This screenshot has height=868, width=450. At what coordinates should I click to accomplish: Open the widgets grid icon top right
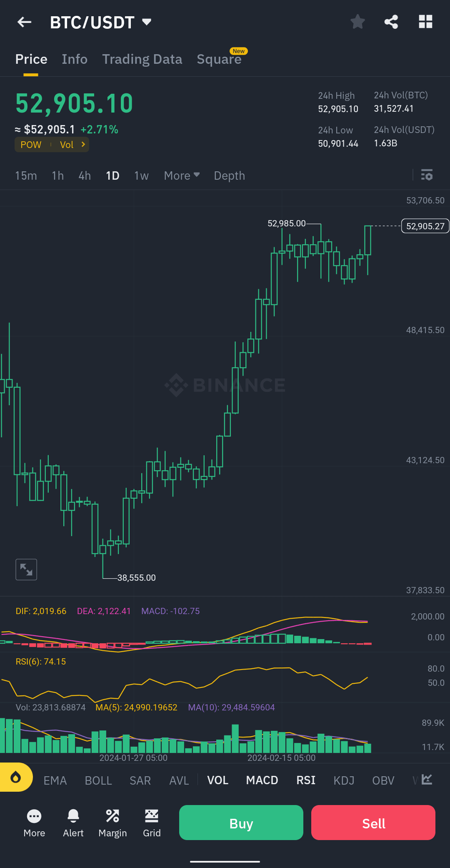(x=425, y=22)
